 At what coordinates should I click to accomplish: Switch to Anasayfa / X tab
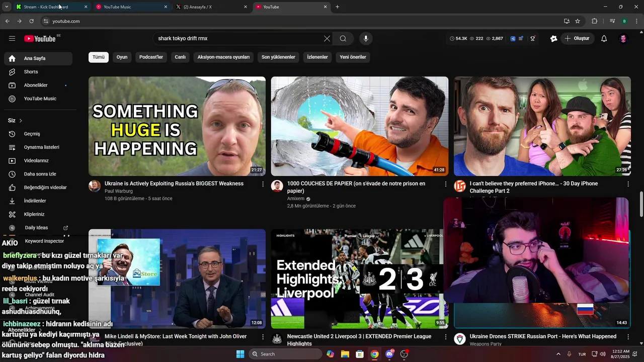[212, 7]
